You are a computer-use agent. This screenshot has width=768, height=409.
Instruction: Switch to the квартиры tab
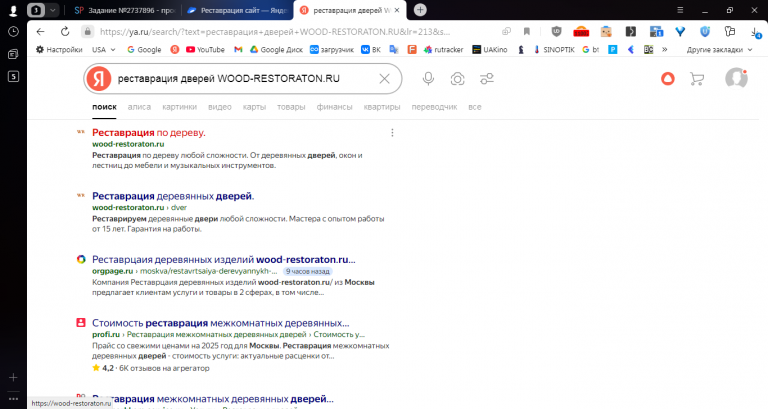coord(382,107)
